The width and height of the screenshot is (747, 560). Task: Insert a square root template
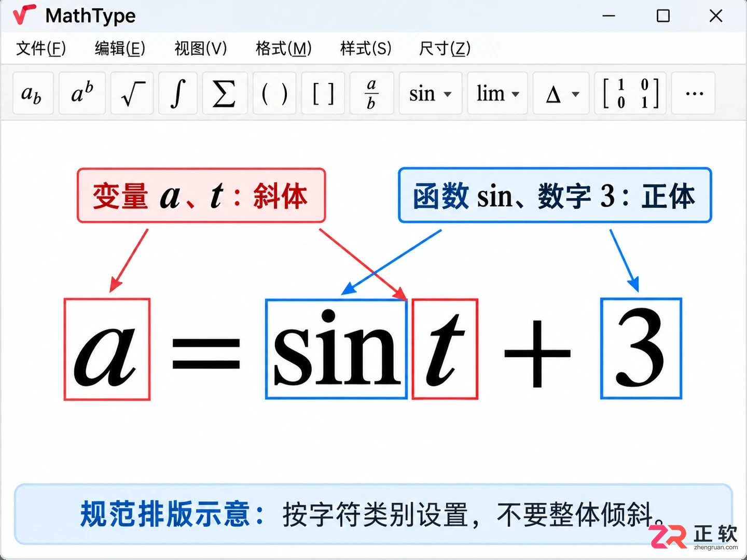point(132,93)
